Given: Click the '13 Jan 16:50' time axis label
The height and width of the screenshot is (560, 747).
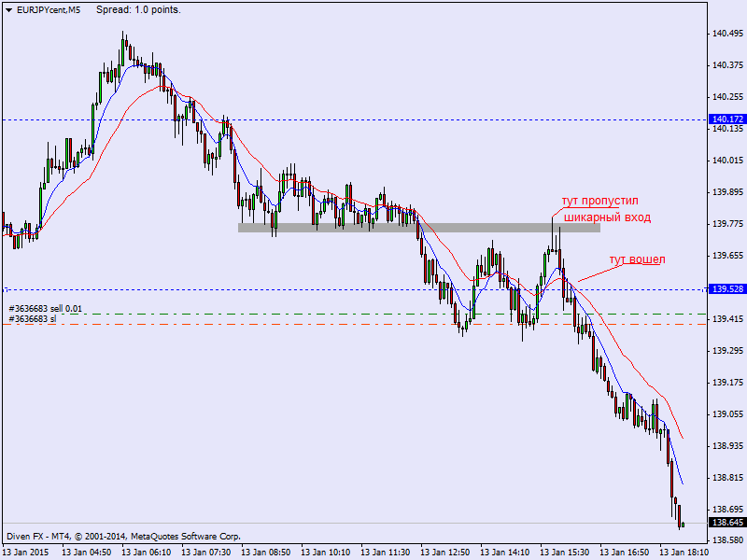Looking at the screenshot, I should coord(624,553).
